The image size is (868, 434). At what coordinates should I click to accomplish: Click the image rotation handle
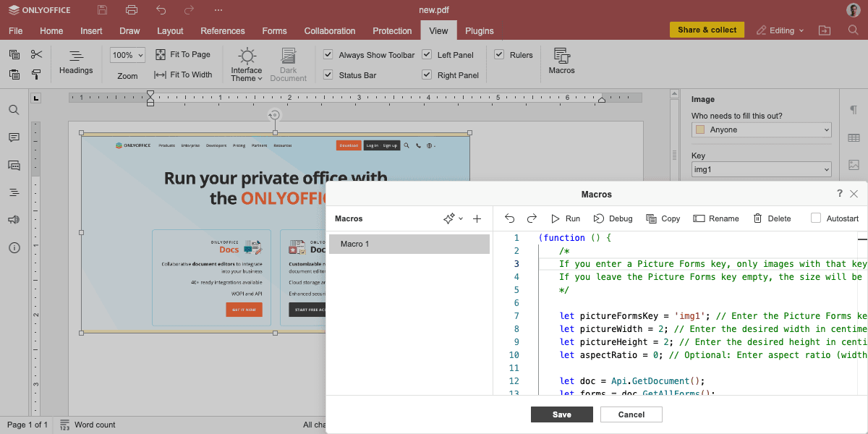point(275,115)
